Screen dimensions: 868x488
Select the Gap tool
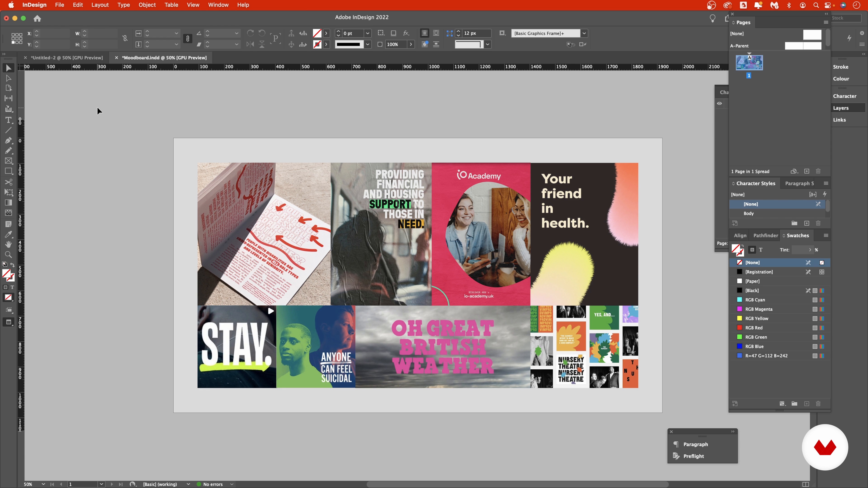coord(8,98)
